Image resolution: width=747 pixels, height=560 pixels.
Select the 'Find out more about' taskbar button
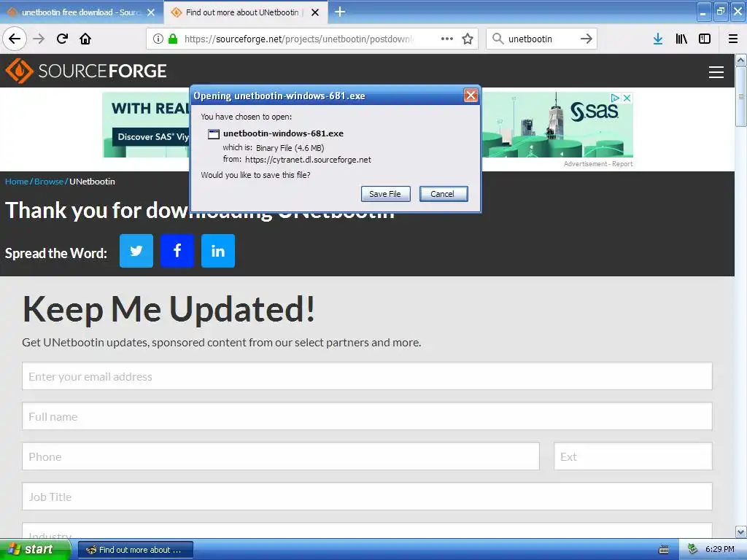pos(135,550)
